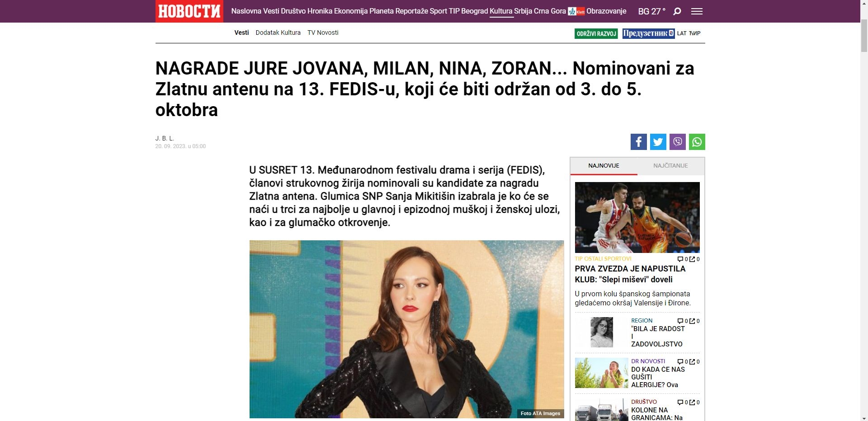The height and width of the screenshot is (421, 868).
Task: Switch site script to LAT
Action: point(682,33)
